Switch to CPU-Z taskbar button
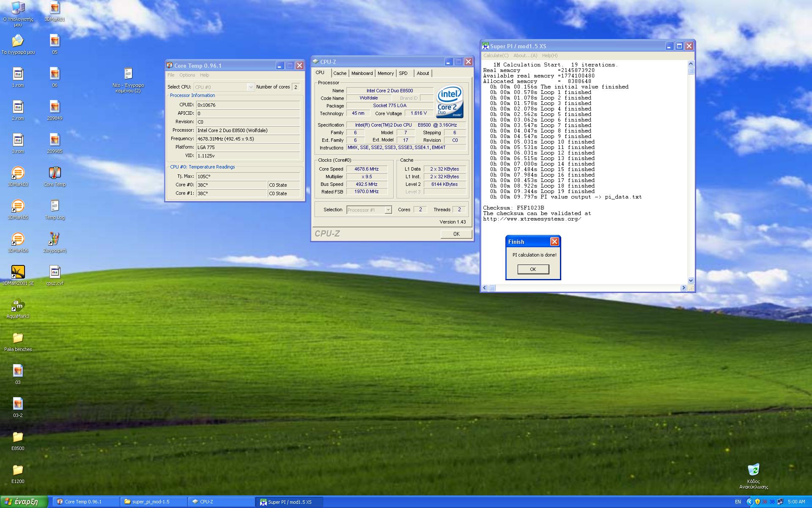The width and height of the screenshot is (812, 508). pos(221,502)
